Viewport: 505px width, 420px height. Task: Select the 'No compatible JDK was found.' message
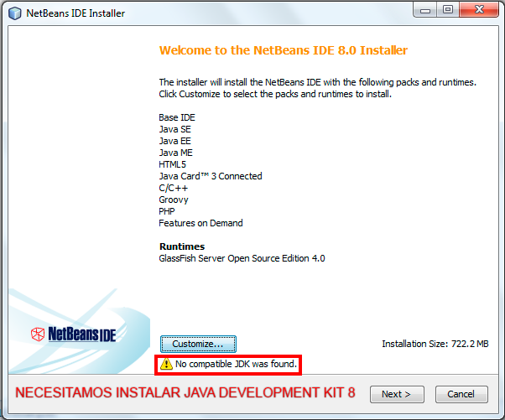(236, 364)
